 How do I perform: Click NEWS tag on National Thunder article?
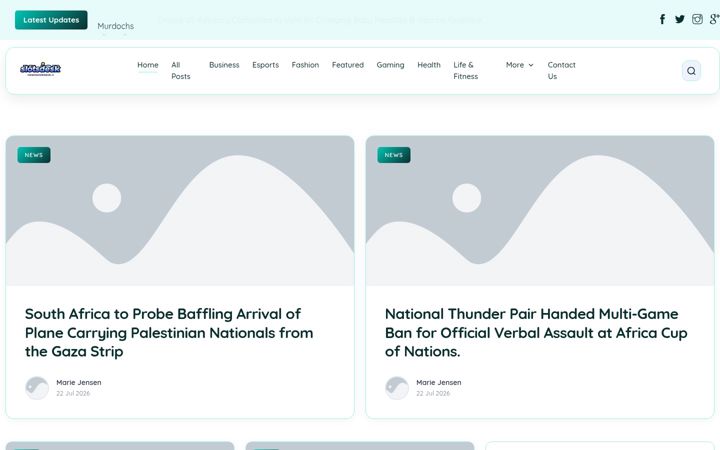[394, 155]
